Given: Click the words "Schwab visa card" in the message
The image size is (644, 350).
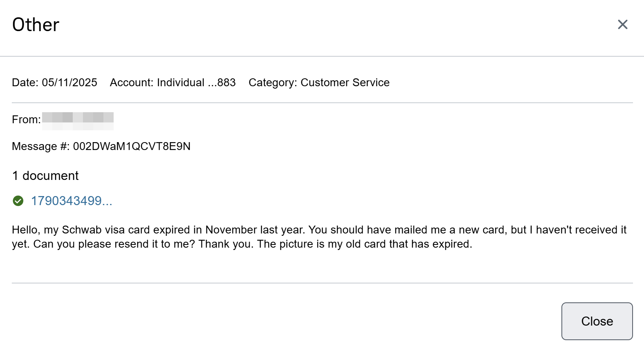Looking at the screenshot, I should pos(106,230).
